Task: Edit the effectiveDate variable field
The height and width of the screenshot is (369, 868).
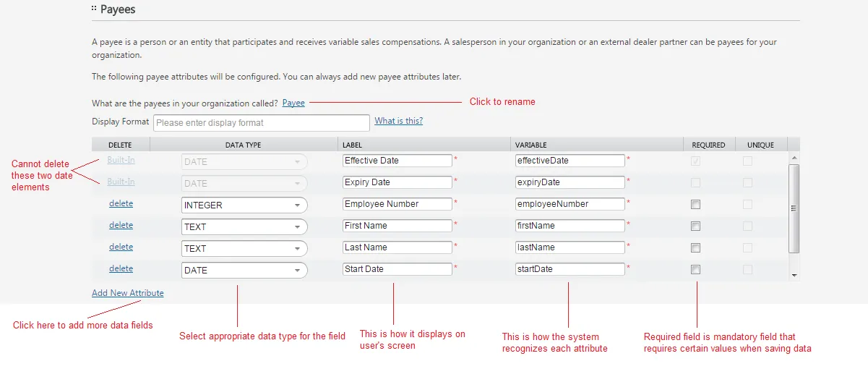Action: point(570,161)
